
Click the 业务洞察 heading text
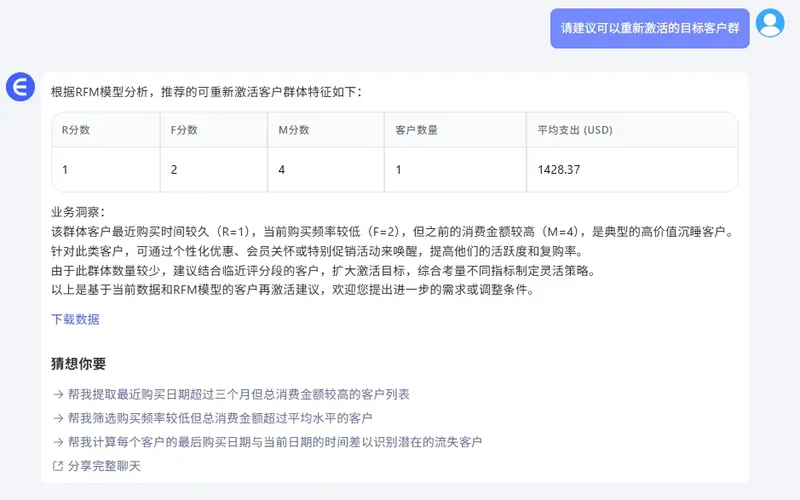(77, 212)
